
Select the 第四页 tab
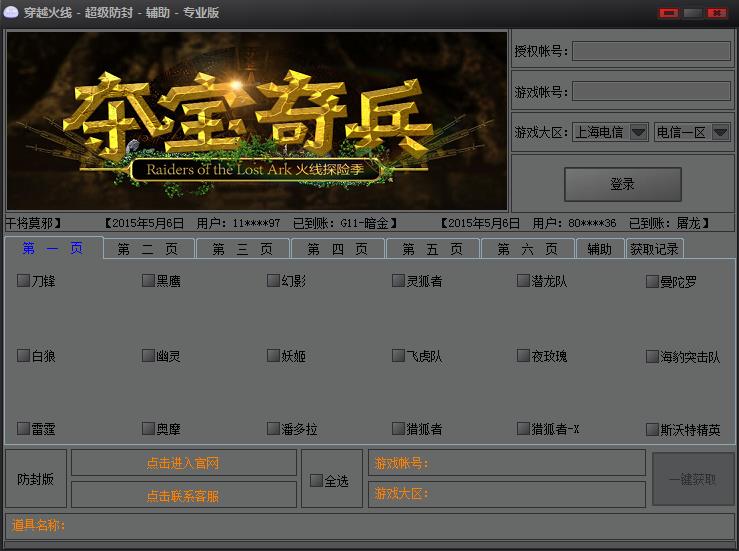click(x=337, y=249)
